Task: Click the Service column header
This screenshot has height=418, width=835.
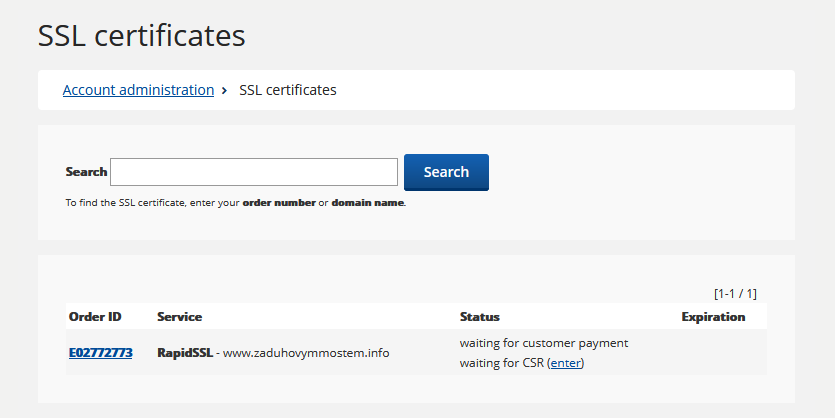Action: click(x=179, y=317)
